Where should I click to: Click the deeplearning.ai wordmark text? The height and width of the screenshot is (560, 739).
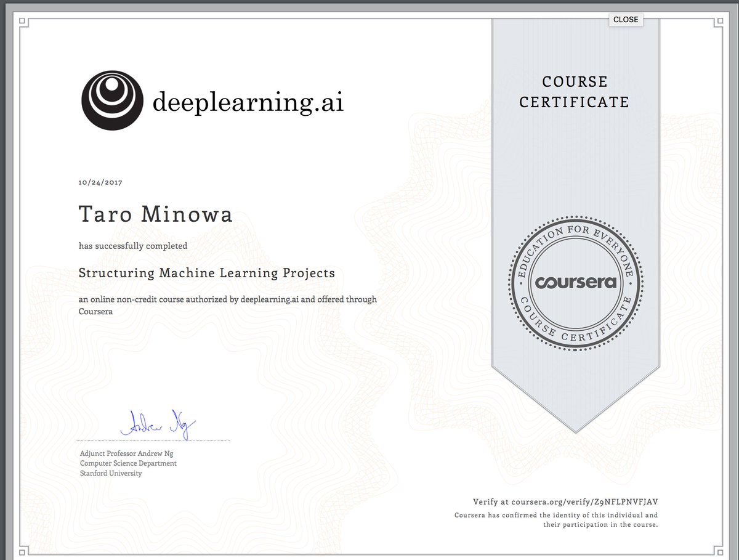[x=248, y=102]
